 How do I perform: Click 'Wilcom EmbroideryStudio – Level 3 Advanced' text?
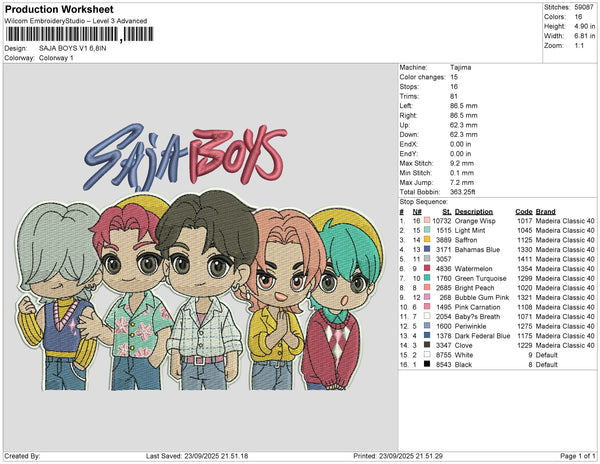(76, 21)
